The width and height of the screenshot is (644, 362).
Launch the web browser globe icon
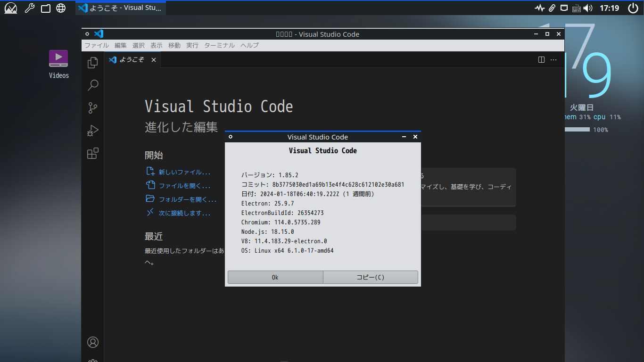[x=61, y=8]
